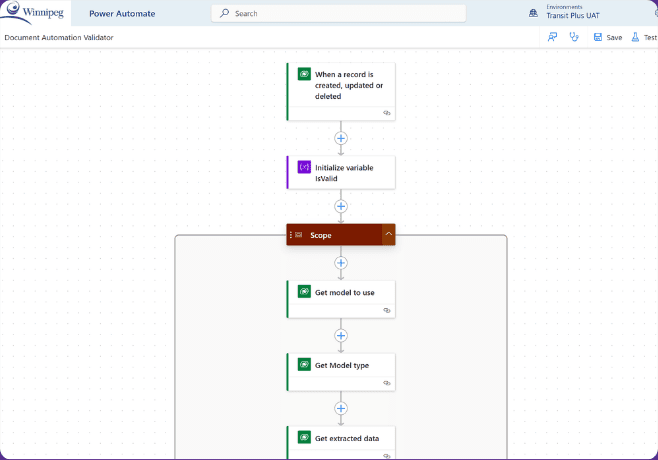Click into the Search box
Image resolution: width=658 pixels, height=460 pixels.
pos(338,13)
